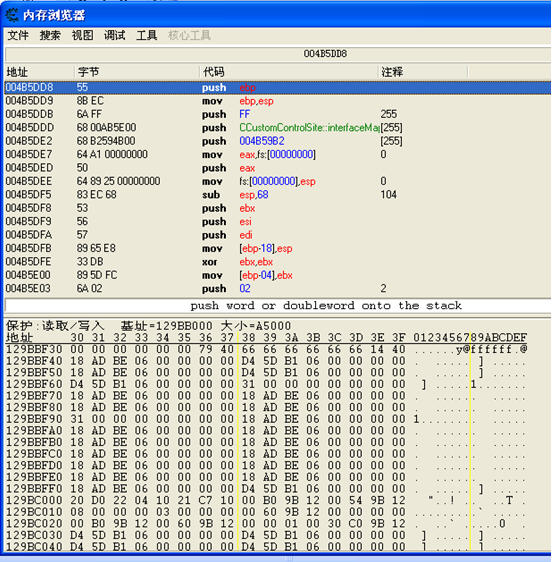Viewport: 552px width, 562px height.
Task: Click hex dump address 129BC030
Action: coord(34,535)
